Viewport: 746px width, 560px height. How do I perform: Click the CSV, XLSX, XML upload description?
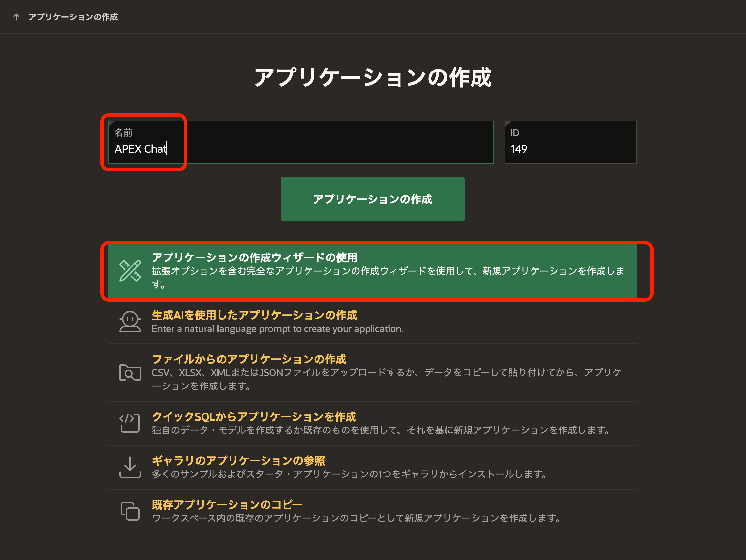pos(386,373)
